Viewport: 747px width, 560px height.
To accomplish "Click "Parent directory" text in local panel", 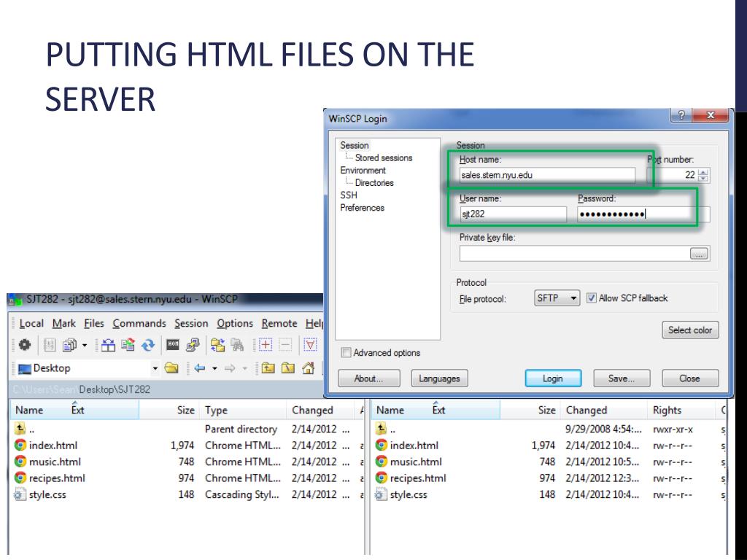I will (x=241, y=429).
